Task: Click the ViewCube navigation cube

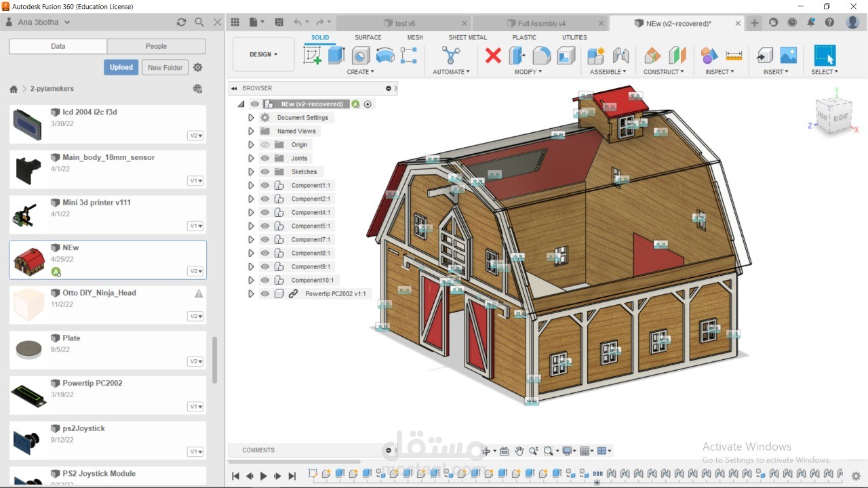Action: coord(833,115)
